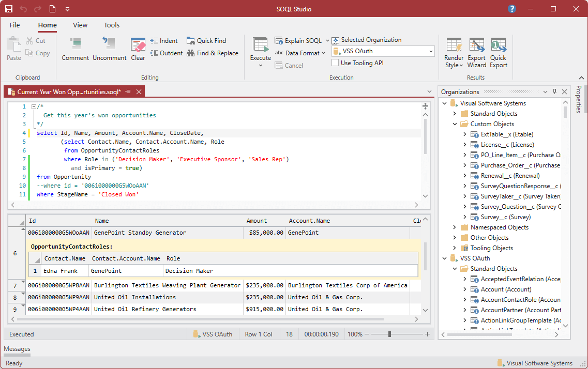Switch to the Tools ribbon tab
Screen dimensions: 588x369
(112, 25)
